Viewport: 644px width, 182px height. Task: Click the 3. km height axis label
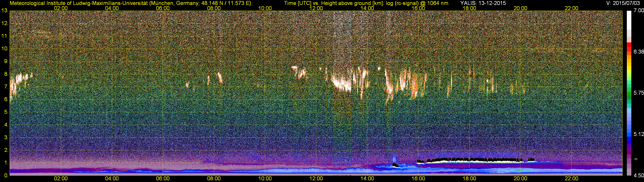pyautogui.click(x=6, y=137)
